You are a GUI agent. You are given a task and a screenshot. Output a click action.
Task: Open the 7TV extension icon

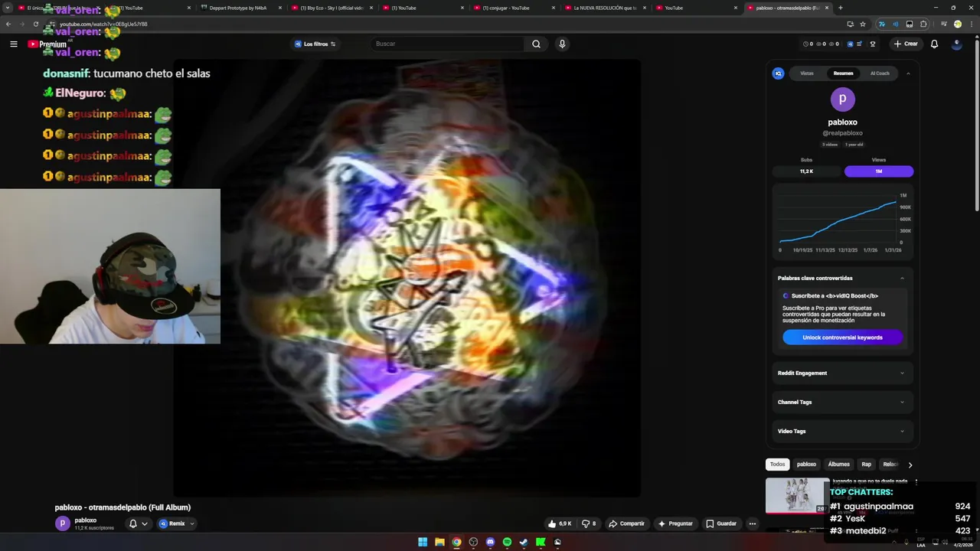[882, 24]
